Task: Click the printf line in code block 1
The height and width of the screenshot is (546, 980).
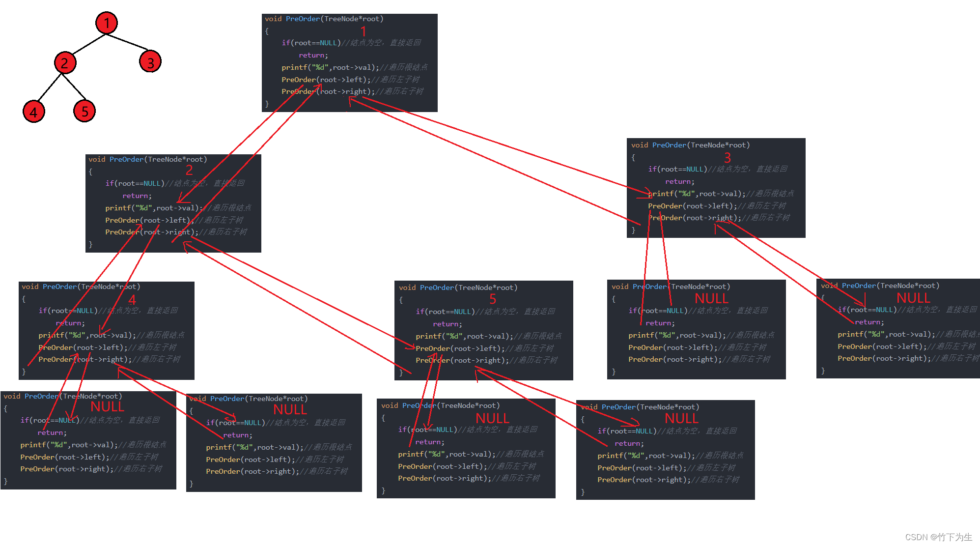Action: point(355,67)
